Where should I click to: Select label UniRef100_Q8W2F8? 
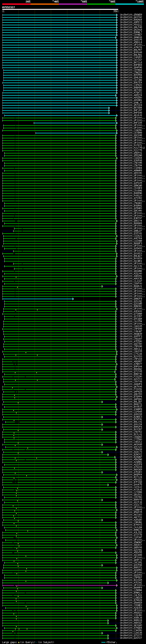coord(131,299)
